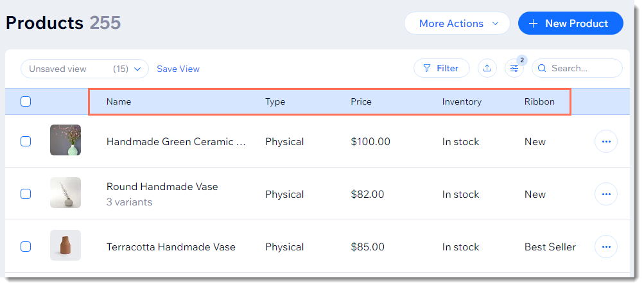Screen dimensions: 644x287
Task: Click the Inventory column header
Action: (462, 101)
